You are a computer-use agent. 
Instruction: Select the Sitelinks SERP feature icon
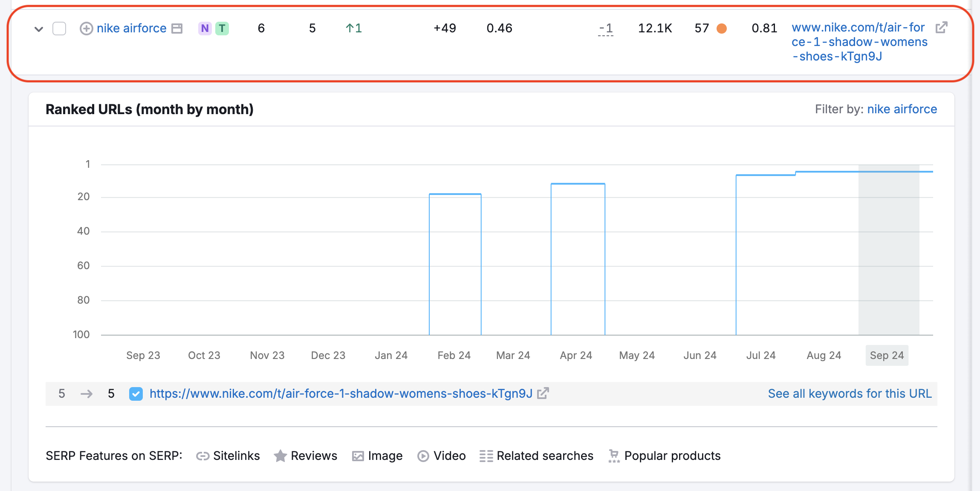pyautogui.click(x=204, y=456)
